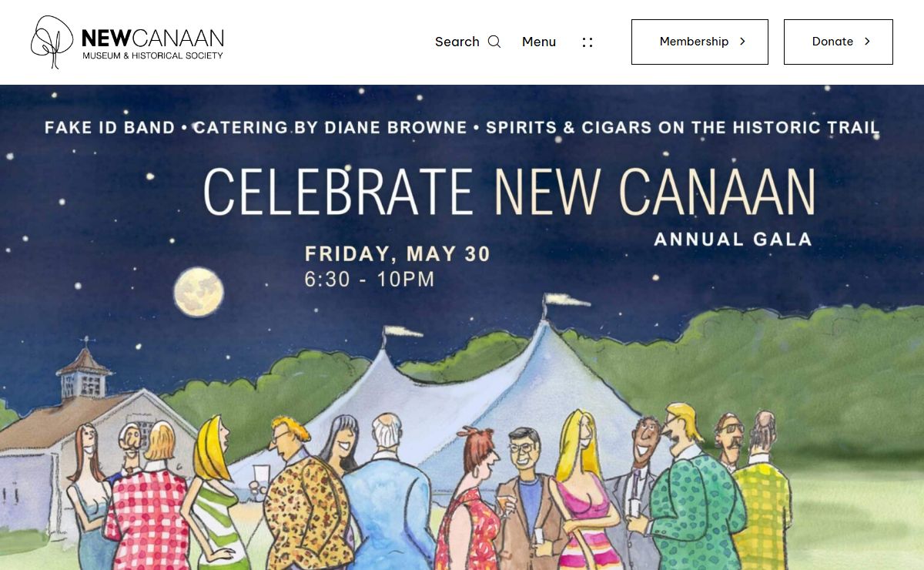Open the Menu navigation item
This screenshot has height=570, width=924.
(x=539, y=42)
